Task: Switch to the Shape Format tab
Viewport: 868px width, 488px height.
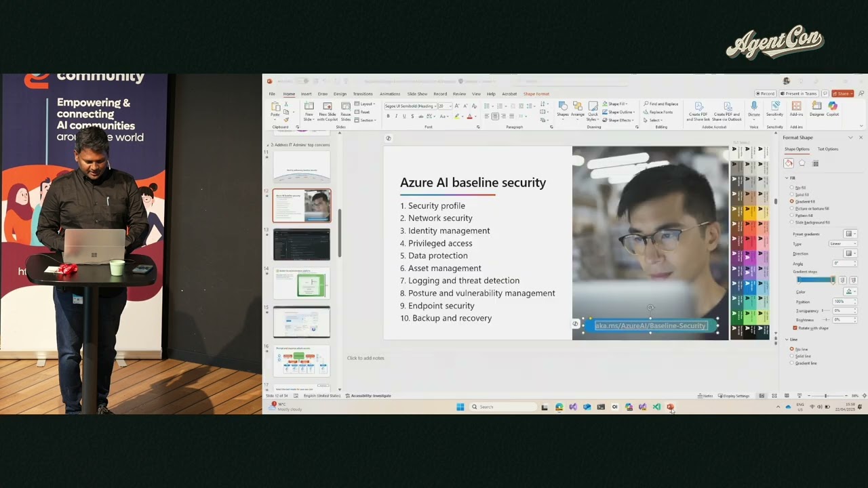Action: 536,94
